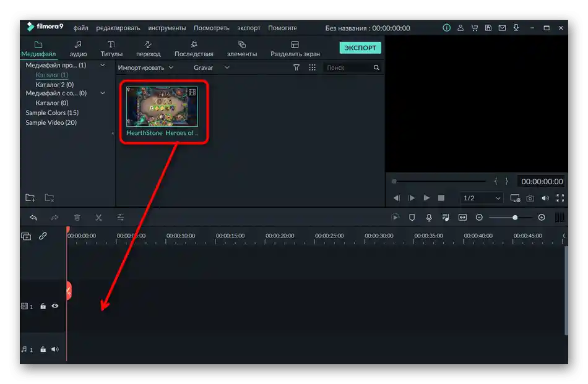This screenshot has height=384, width=588.
Task: Switch to the элементы tab
Action: [242, 49]
